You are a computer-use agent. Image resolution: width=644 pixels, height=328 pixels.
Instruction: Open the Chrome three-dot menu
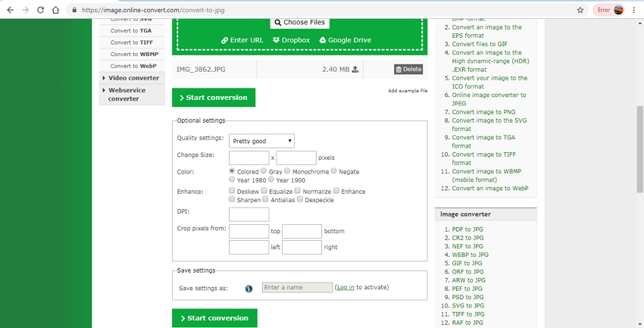point(634,10)
